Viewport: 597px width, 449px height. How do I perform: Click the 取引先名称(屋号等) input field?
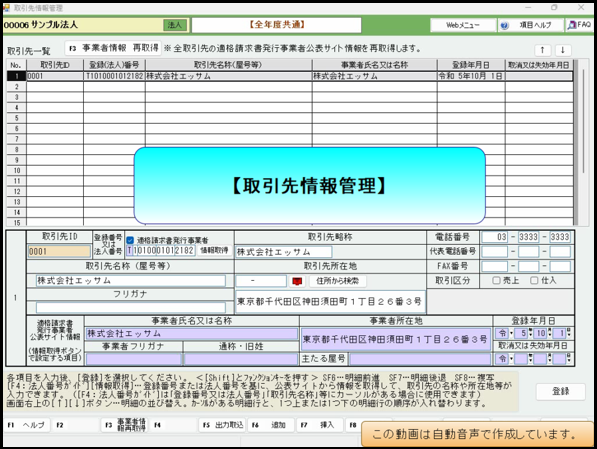point(131,281)
